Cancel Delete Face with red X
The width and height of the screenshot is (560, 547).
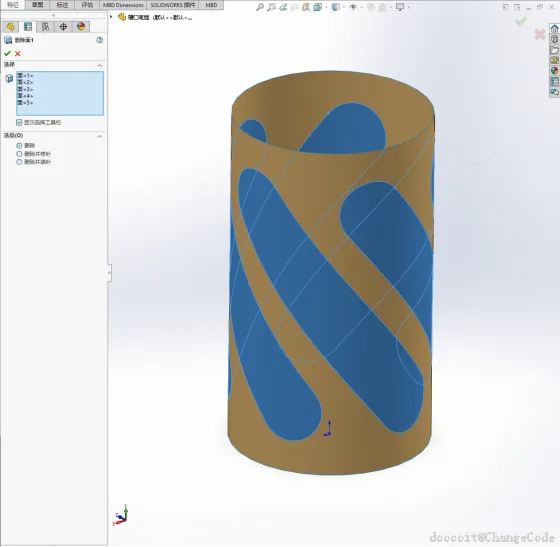point(18,54)
